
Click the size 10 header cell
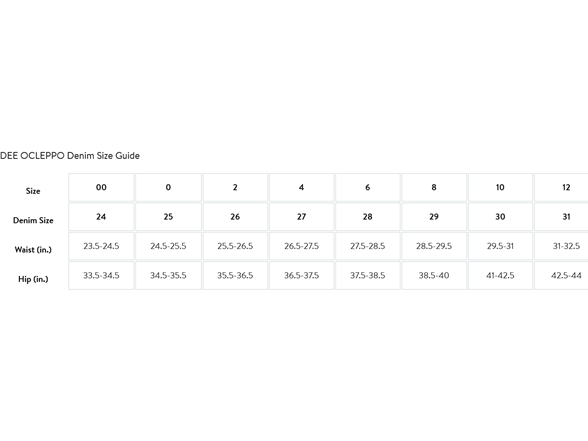tap(500, 187)
